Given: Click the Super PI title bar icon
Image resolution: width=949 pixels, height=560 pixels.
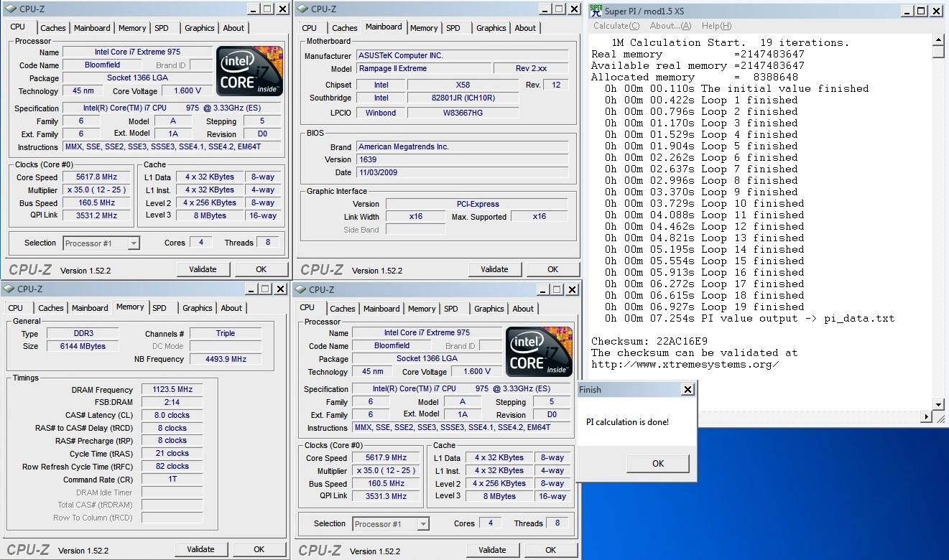Looking at the screenshot, I should coord(596,10).
